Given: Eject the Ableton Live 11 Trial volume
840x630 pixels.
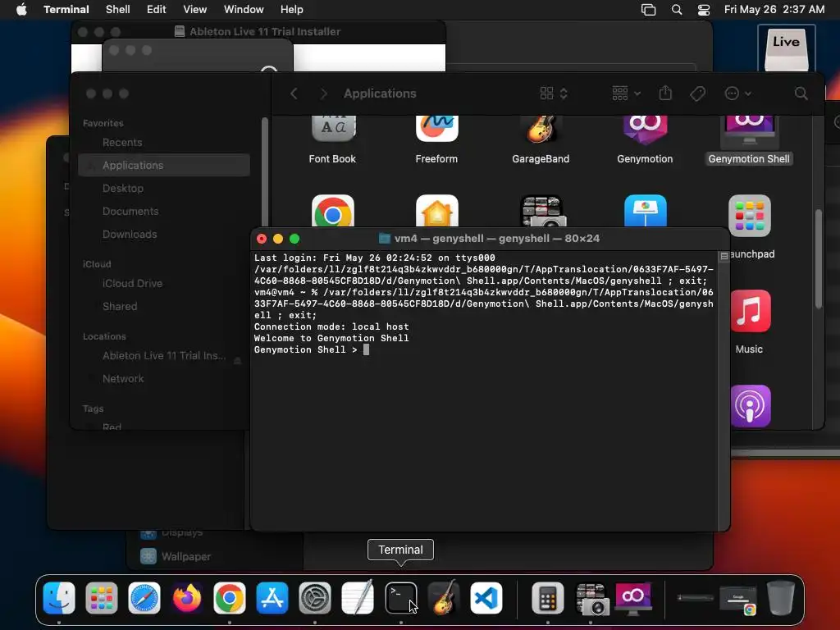Looking at the screenshot, I should coord(237,361).
